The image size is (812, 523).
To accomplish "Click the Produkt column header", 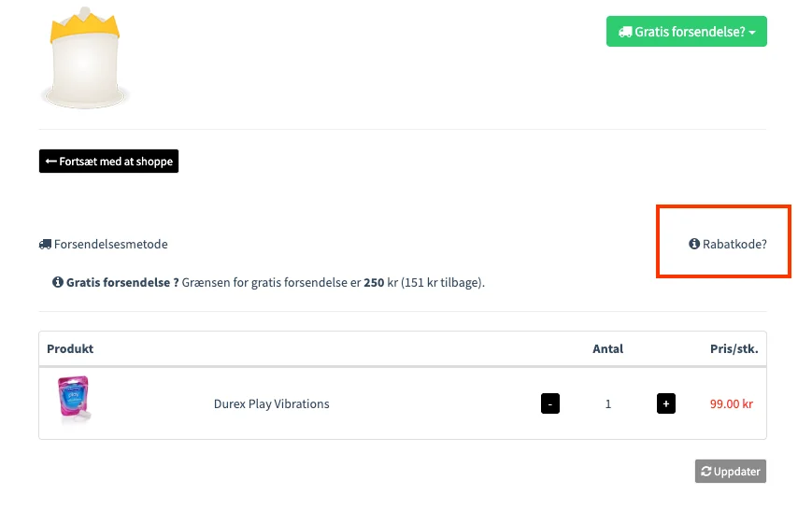I will coord(70,349).
